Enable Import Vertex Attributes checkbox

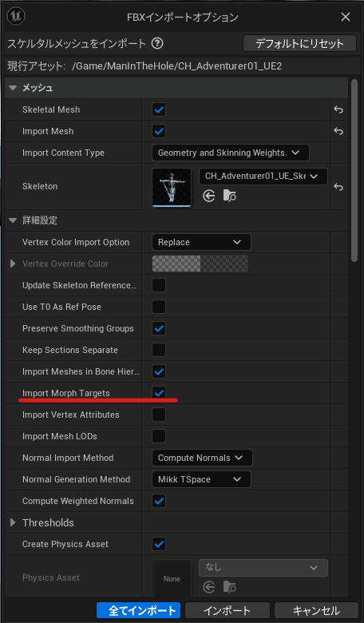pos(159,415)
